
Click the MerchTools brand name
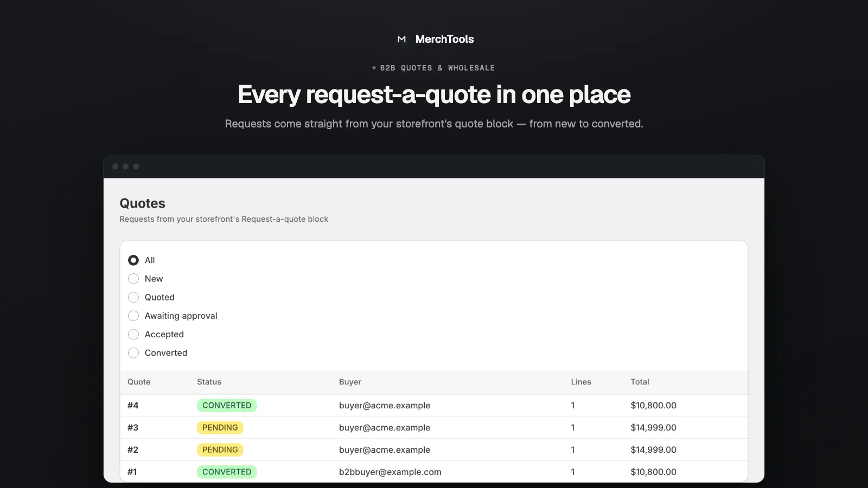pos(444,39)
